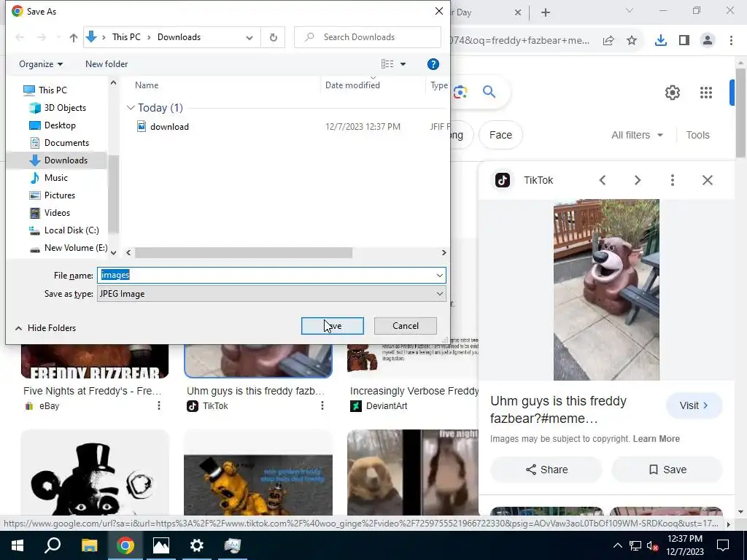Select Pictures in the folder tree

[59, 195]
